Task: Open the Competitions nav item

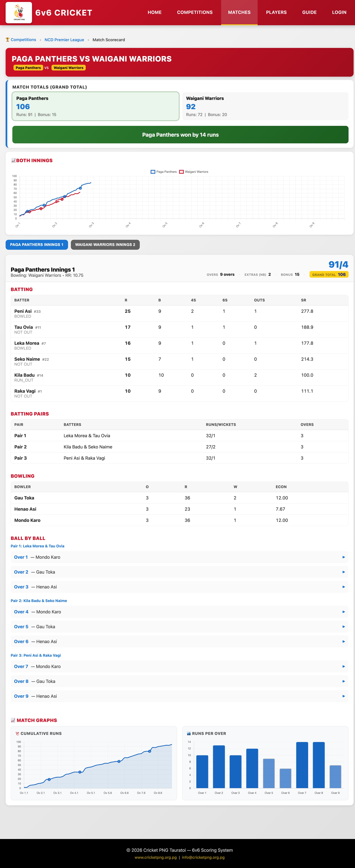Action: pos(195,12)
